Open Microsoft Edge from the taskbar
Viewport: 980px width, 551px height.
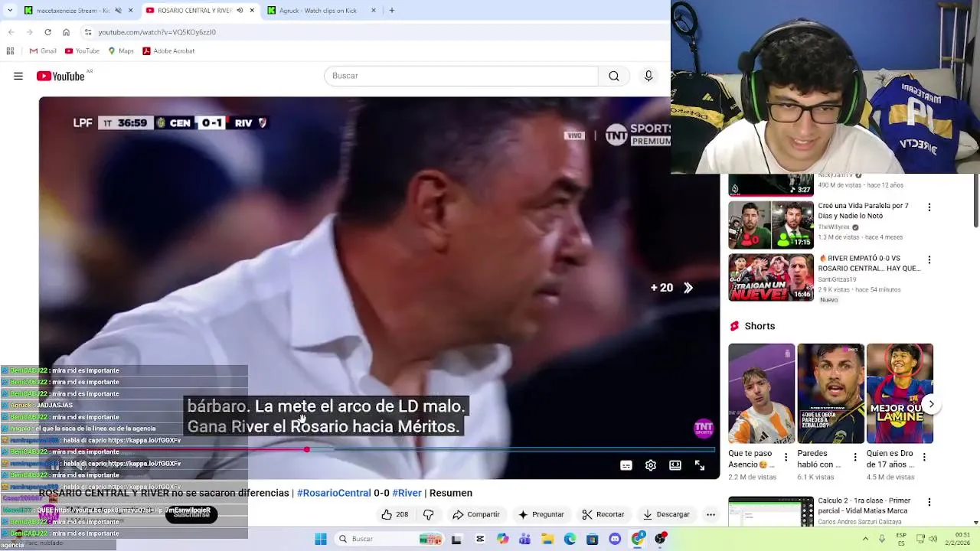tap(570, 539)
